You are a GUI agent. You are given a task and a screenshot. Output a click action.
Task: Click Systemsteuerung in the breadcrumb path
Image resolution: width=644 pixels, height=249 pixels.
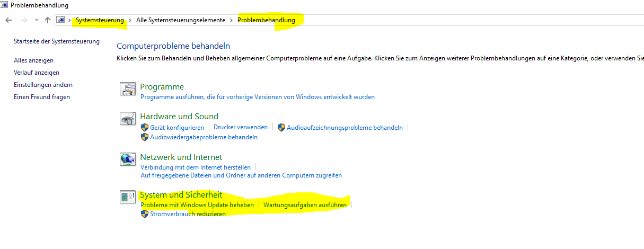click(x=100, y=20)
